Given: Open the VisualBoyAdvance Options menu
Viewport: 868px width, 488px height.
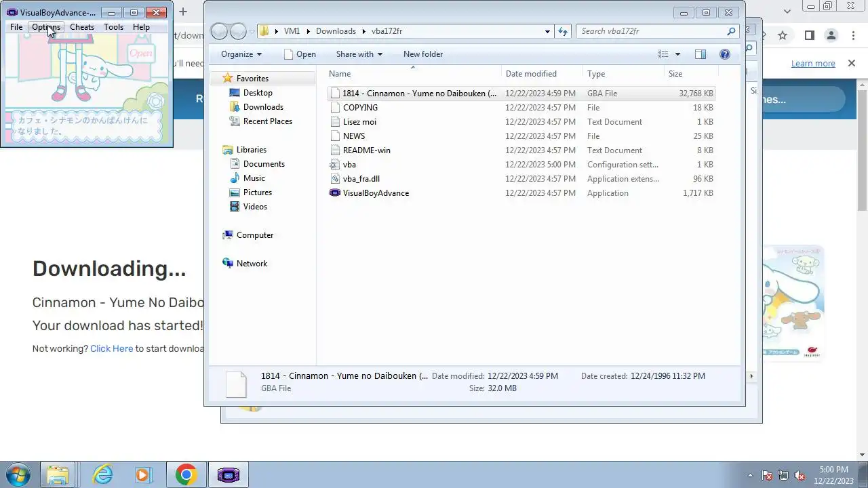Looking at the screenshot, I should coord(46,27).
